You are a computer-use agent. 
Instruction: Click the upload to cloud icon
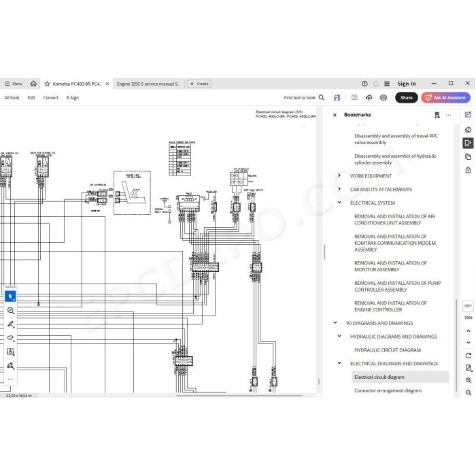369,97
